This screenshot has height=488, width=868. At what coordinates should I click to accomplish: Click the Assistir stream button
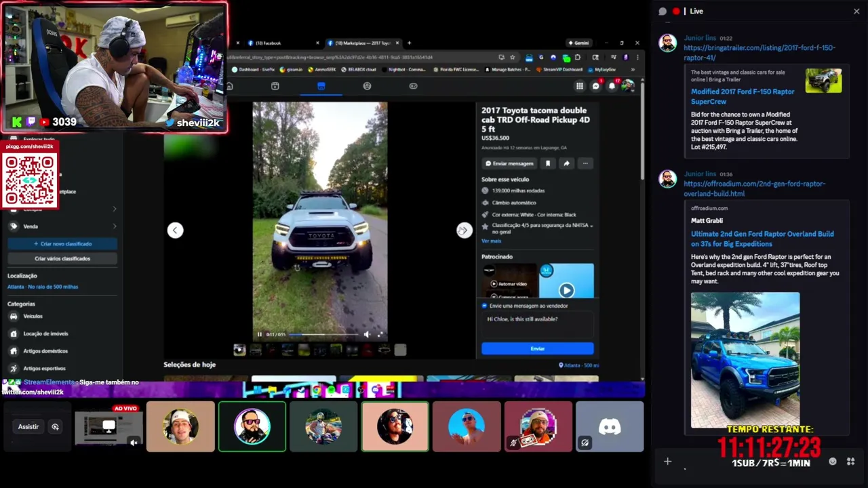tap(28, 427)
